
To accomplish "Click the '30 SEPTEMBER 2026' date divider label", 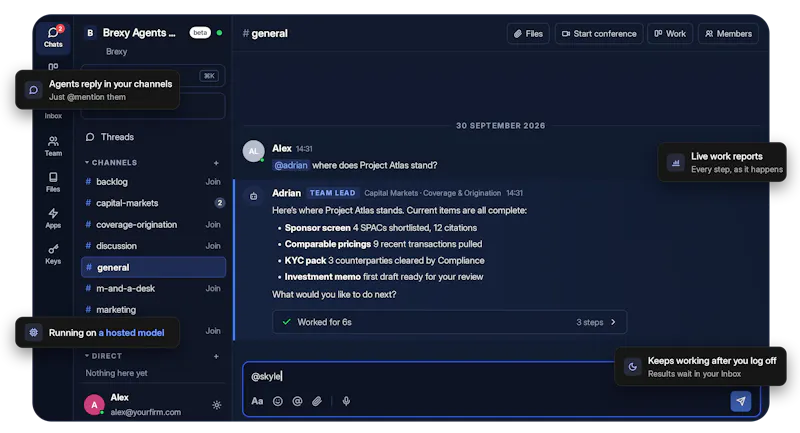I will 501,125.
